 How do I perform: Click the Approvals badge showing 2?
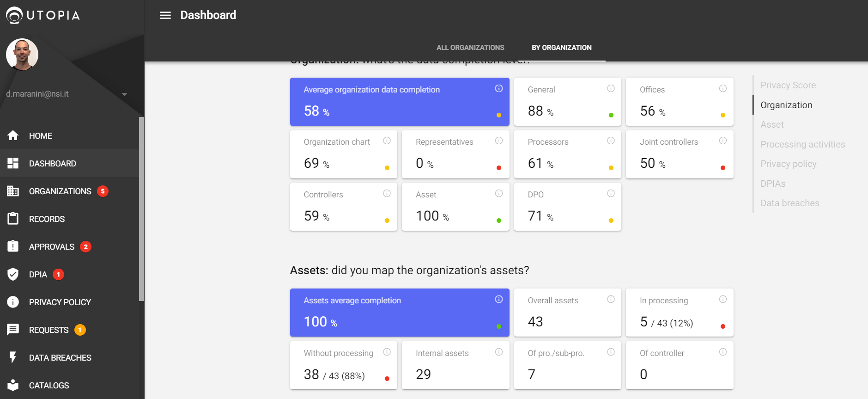(85, 246)
